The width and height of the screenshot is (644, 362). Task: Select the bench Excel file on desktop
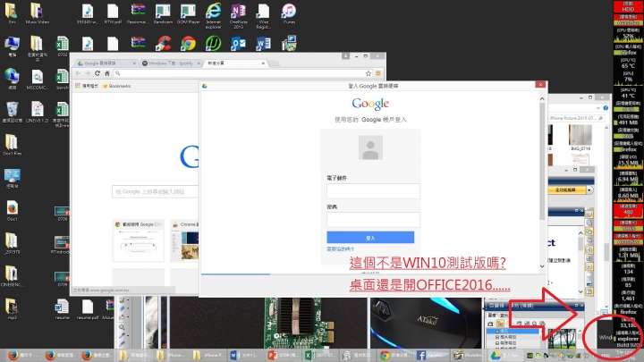[62, 80]
